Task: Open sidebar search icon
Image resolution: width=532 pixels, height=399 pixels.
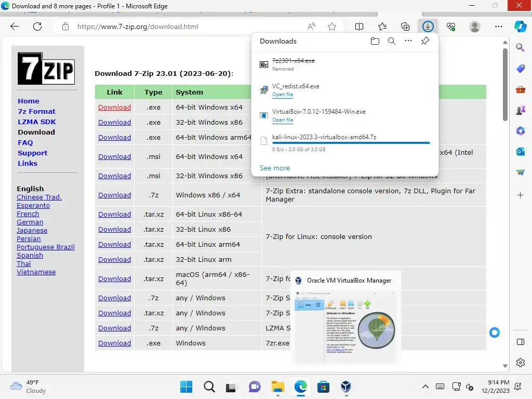Action: tap(520, 47)
